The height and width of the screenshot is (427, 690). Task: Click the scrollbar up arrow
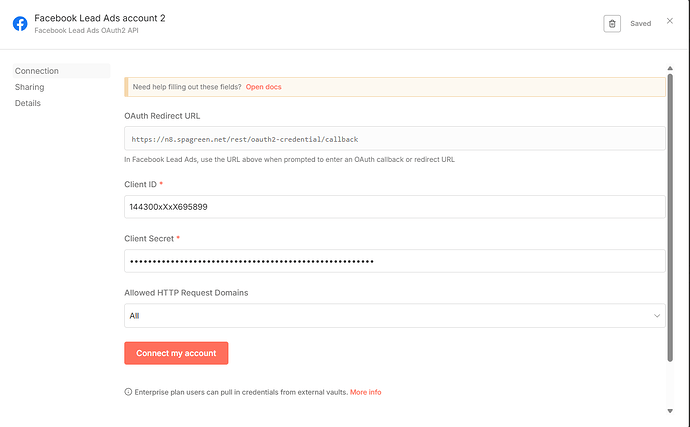point(670,68)
